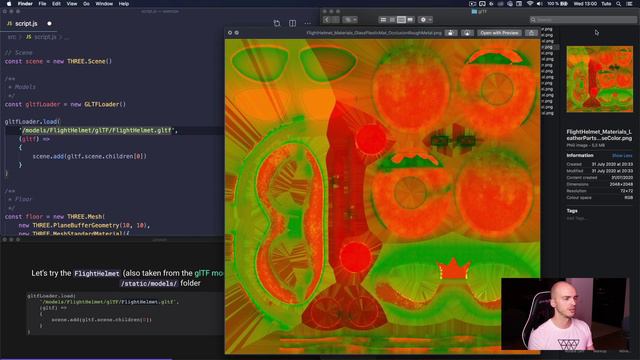Open the Finder menu in menu bar
The image size is (640, 360).
pyautogui.click(x=25, y=4)
